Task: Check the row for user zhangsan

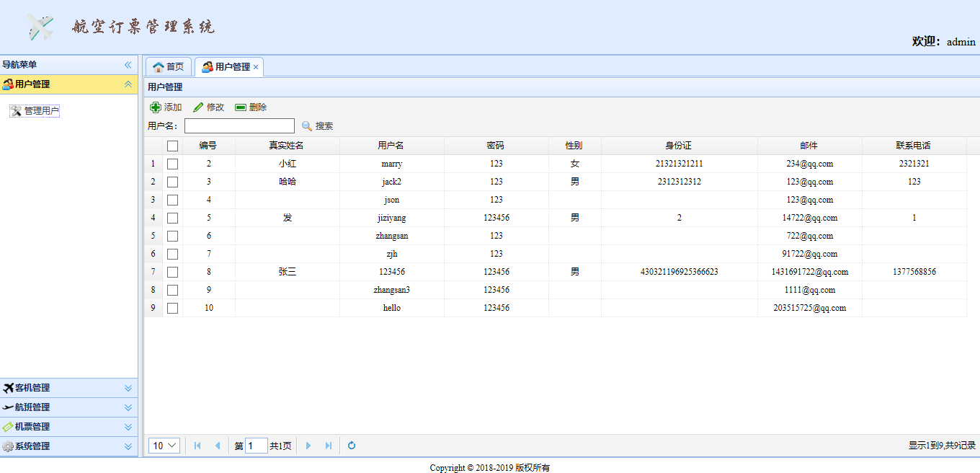Action: coord(172,236)
